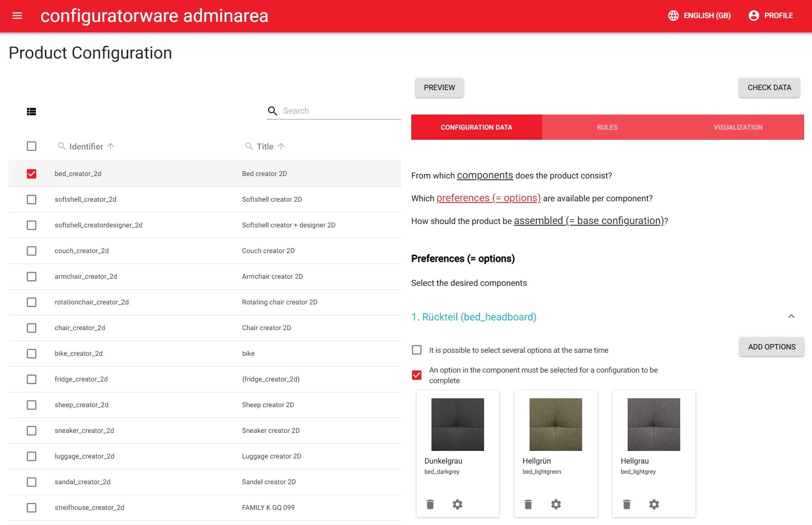Click the globe language icon in header
Viewport: 812px width, 525px height.
click(673, 16)
